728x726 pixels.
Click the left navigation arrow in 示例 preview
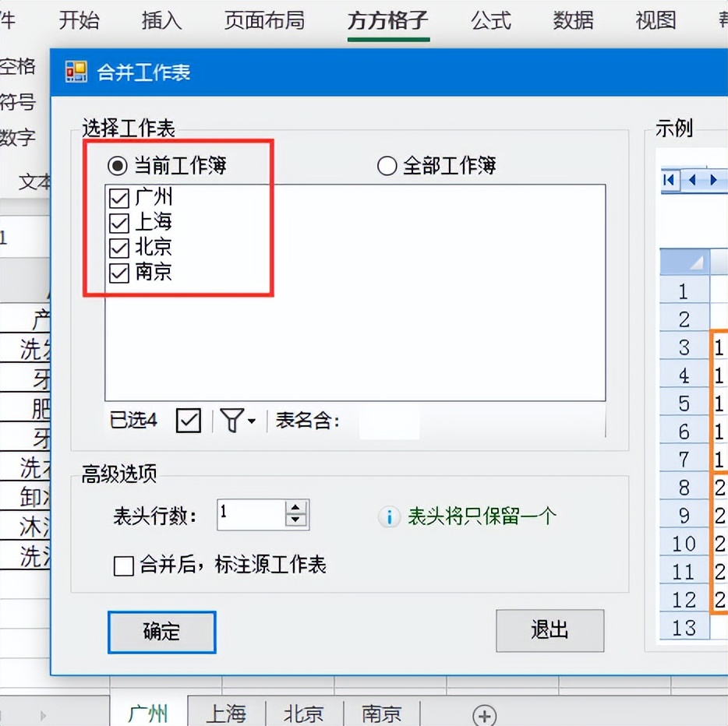pyautogui.click(x=691, y=180)
